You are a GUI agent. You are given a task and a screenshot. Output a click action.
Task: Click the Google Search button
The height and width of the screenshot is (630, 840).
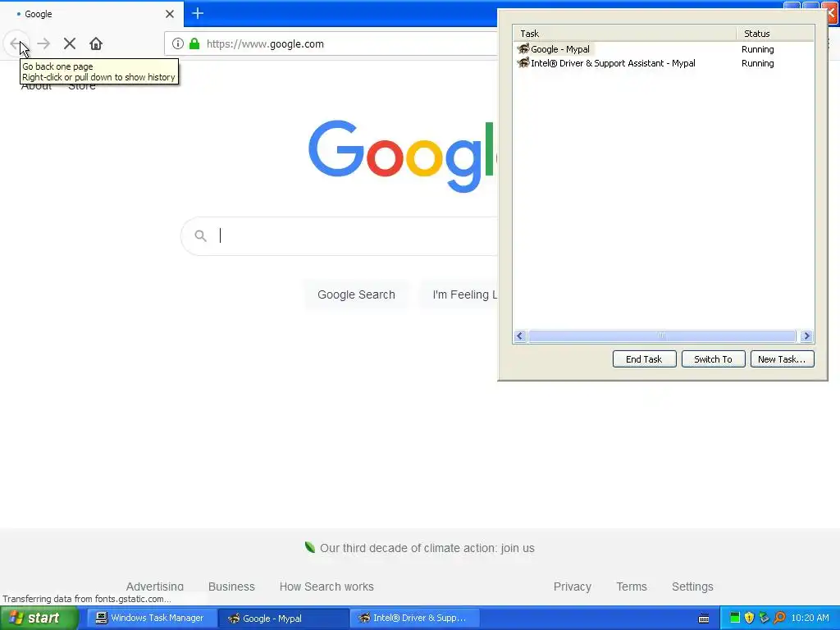[x=356, y=294]
